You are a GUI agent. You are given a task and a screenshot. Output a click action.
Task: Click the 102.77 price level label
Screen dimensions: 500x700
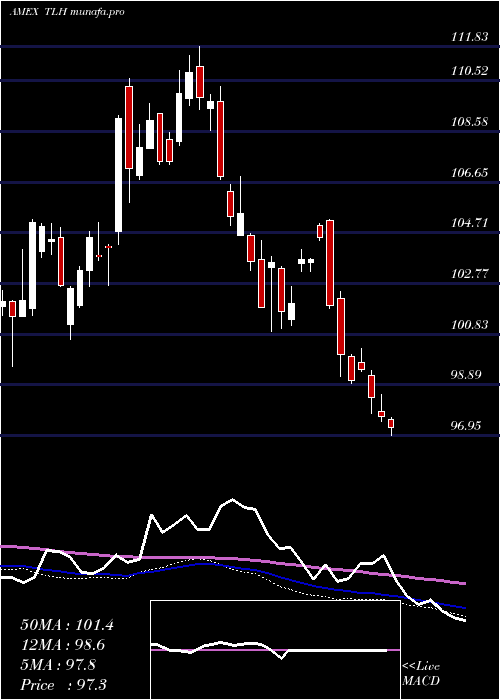[469, 274]
